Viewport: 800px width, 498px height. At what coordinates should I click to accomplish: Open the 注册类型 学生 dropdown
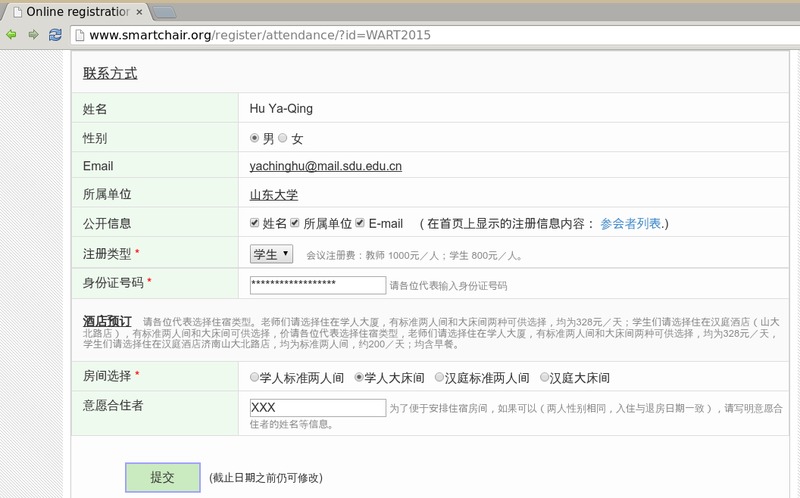pyautogui.click(x=271, y=254)
